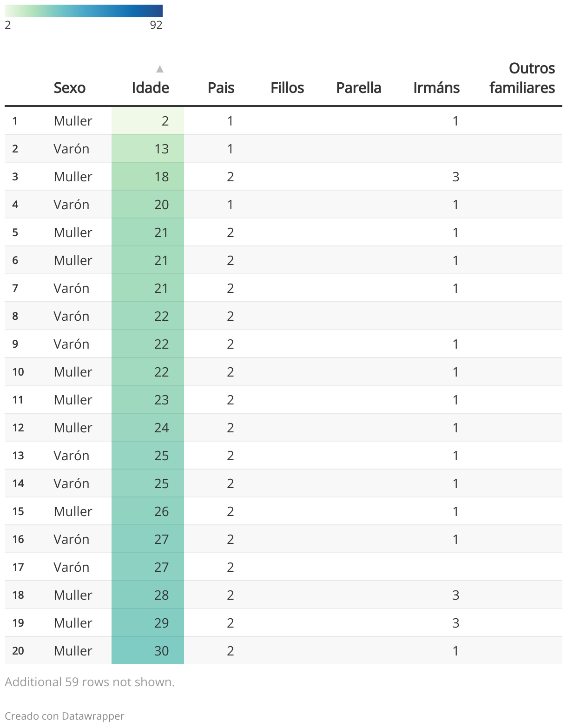Click the Fillos column header
This screenshot has height=728, width=567.
287,88
